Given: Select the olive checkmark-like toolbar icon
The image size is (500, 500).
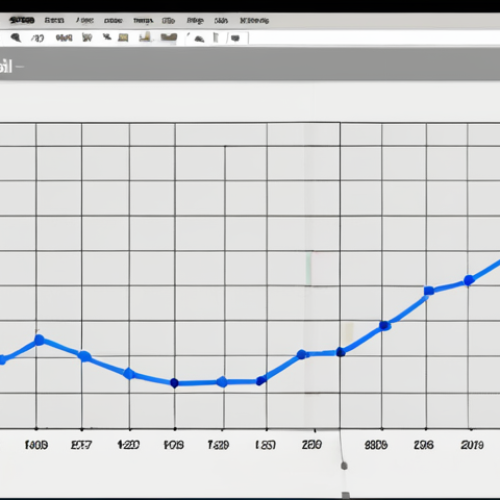Looking at the screenshot, I should coord(87,37).
